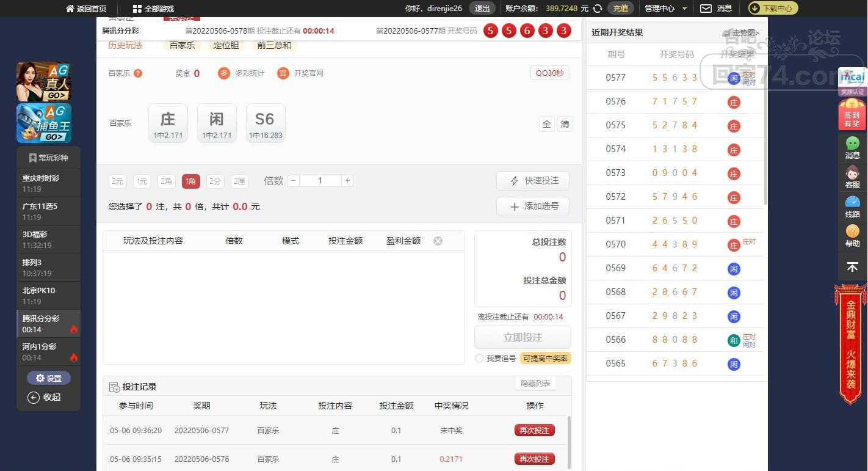The width and height of the screenshot is (868, 471).
Task: Click 添加选号 add selection button
Action: 533,206
